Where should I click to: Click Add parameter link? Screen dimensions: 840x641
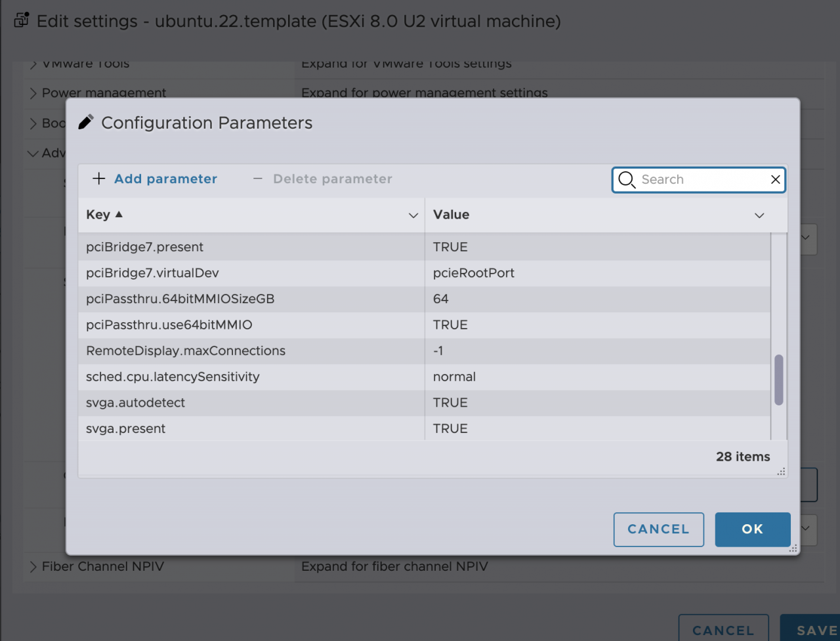click(165, 178)
